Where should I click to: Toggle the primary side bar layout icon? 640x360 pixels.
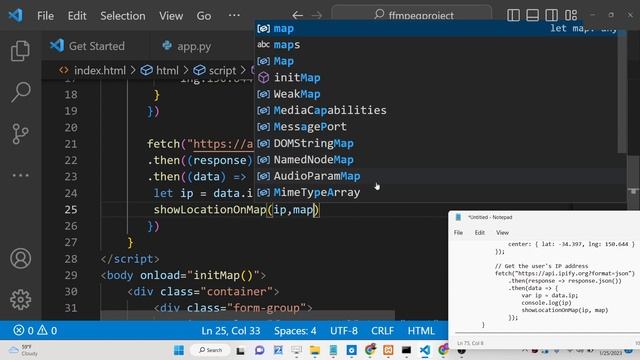point(513,16)
